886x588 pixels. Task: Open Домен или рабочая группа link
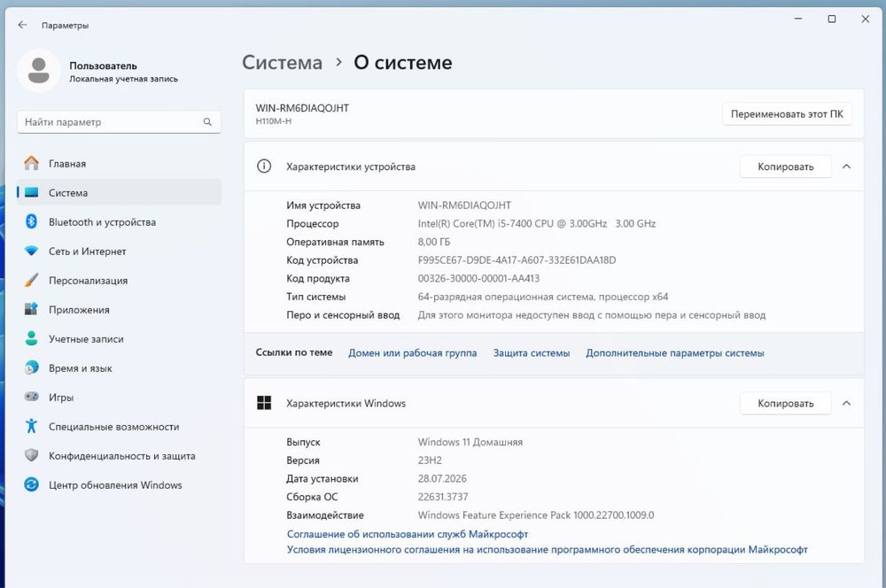pyautogui.click(x=413, y=353)
